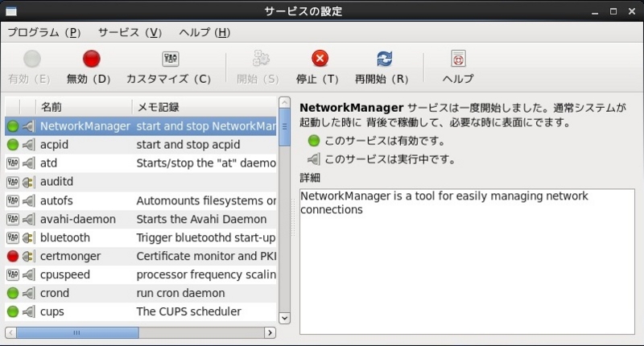This screenshot has width=644, height=346.
Task: Select the atd service row
Action: coord(141,163)
